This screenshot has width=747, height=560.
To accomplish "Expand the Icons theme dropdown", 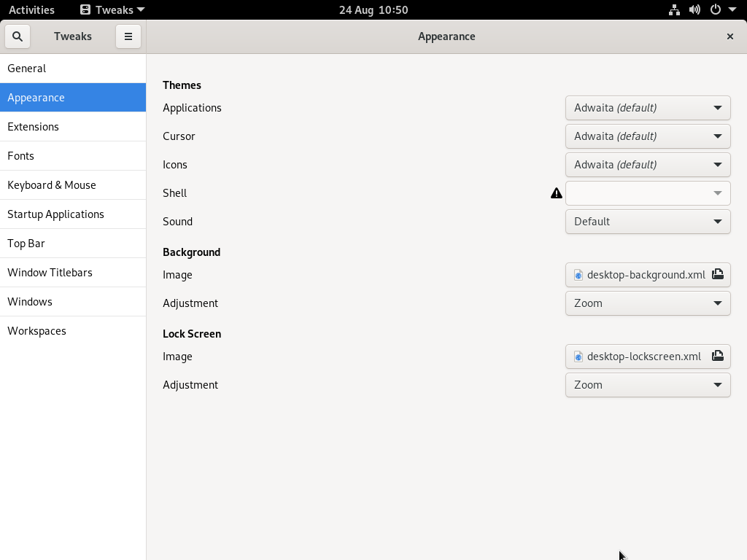I will (x=648, y=165).
